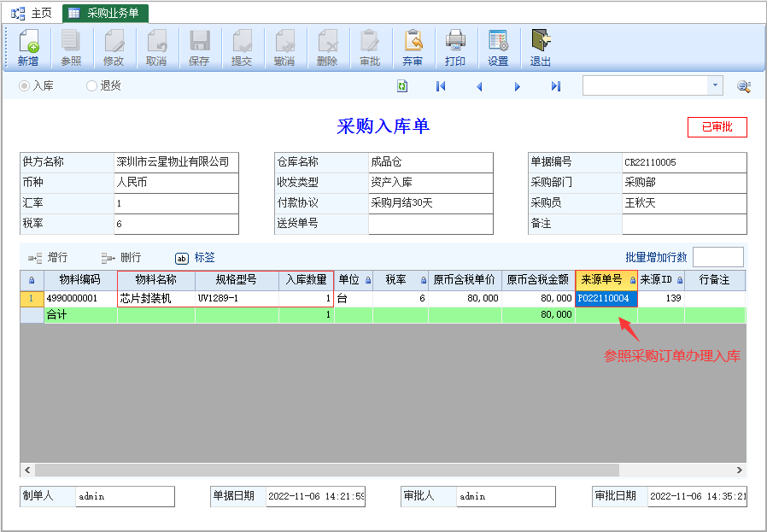The height and width of the screenshot is (532, 767).
Task: Click the cell PO22110004
Action: click(x=606, y=298)
